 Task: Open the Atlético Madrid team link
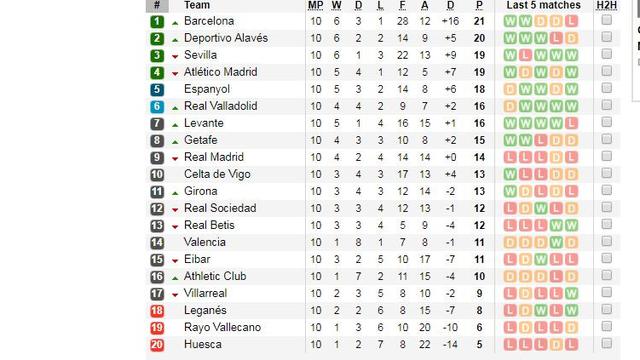click(220, 72)
